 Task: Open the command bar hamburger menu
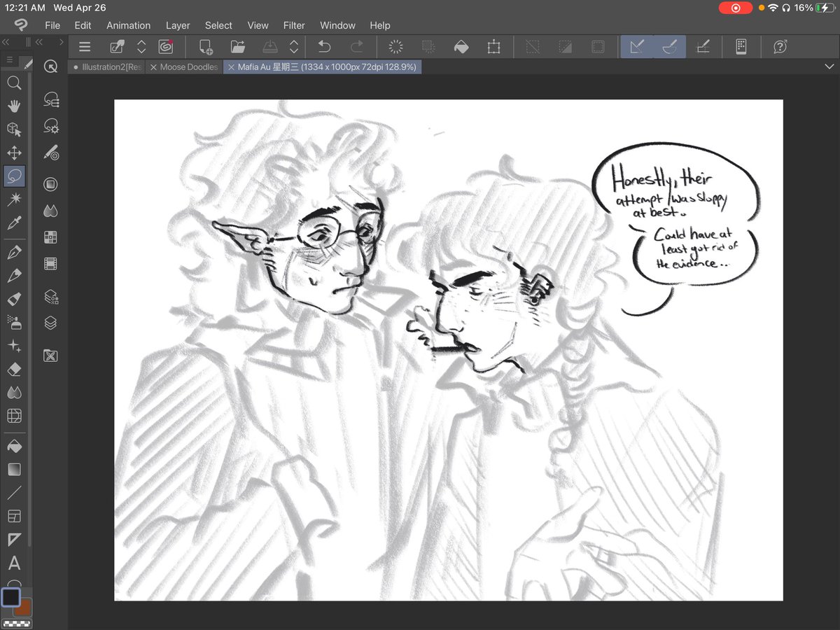coord(85,47)
